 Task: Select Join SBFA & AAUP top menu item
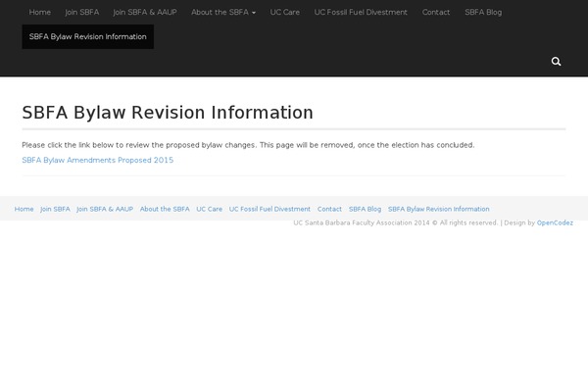click(145, 13)
